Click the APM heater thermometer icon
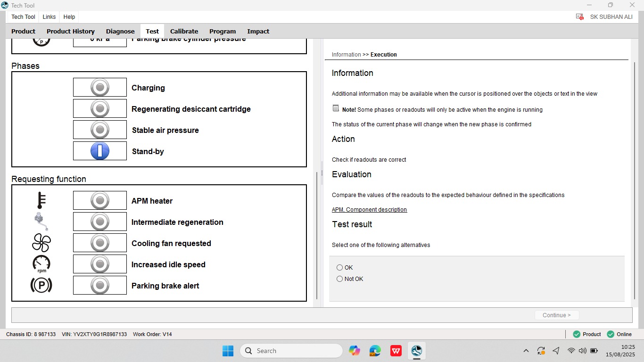 (x=41, y=200)
